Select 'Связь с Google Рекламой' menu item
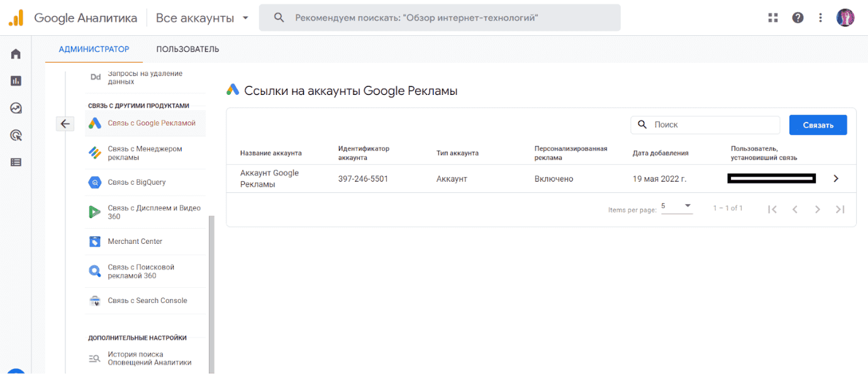This screenshot has height=374, width=868. pyautogui.click(x=145, y=123)
